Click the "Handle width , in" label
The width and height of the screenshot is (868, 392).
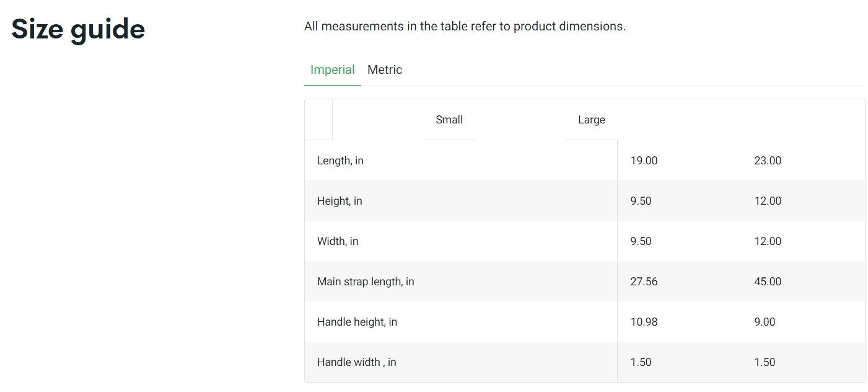(x=356, y=362)
